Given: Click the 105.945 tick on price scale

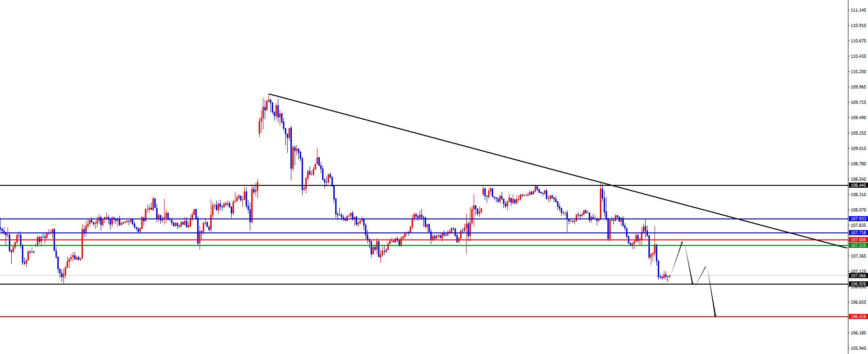Looking at the screenshot, I should [858, 348].
